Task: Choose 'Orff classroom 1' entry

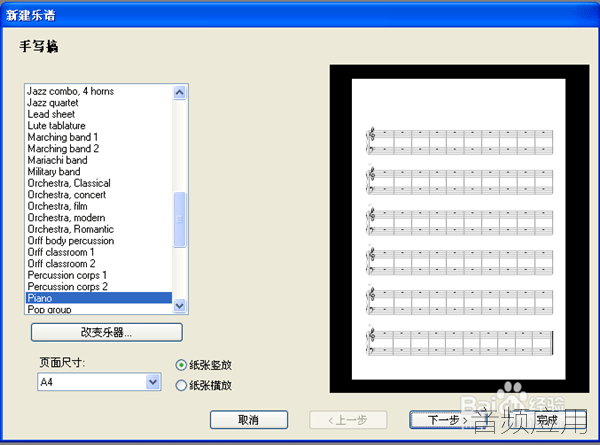Action: click(99, 252)
